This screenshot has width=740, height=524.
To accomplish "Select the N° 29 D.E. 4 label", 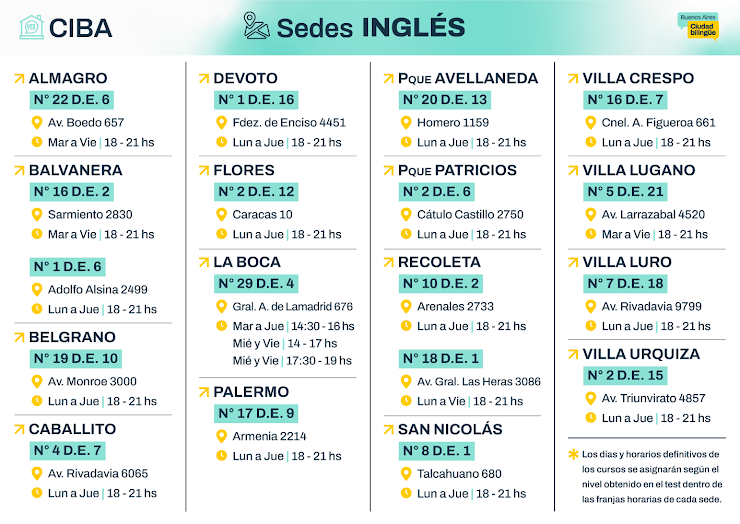I will click(x=256, y=283).
